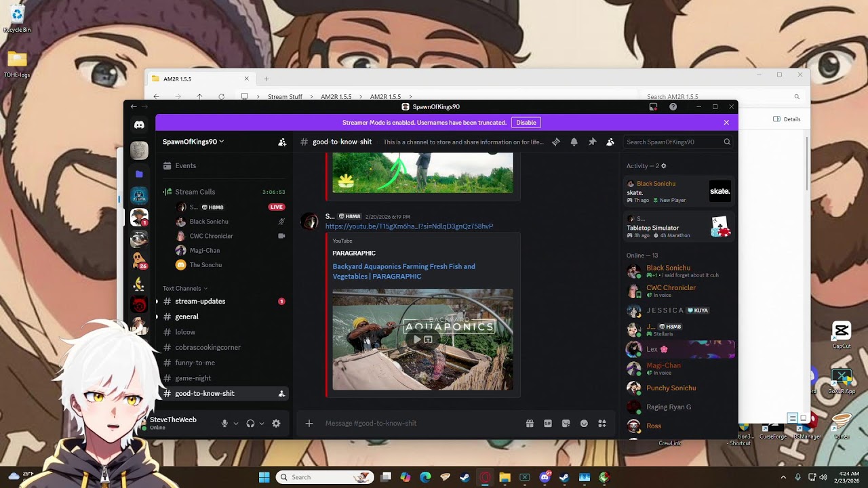
Task: Open Activity settings gear in member panel
Action: click(663, 166)
